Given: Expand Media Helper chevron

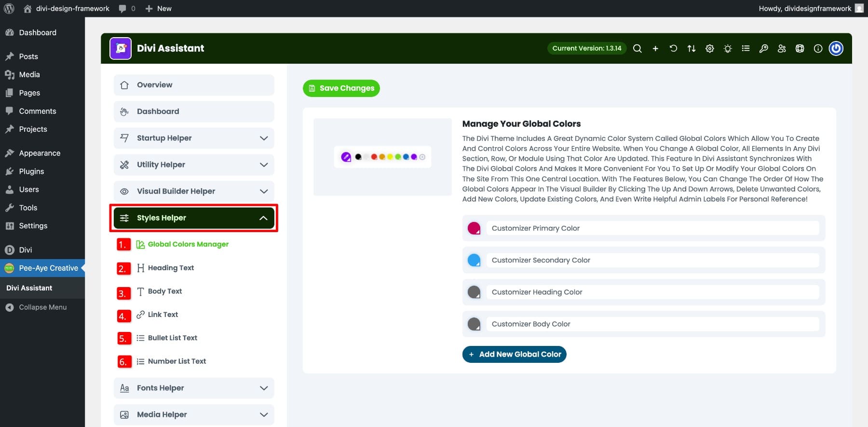Looking at the screenshot, I should coord(264,415).
